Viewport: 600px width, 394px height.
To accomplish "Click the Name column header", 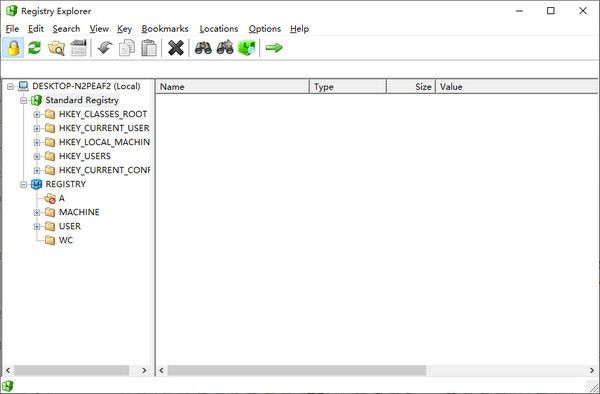I will (232, 86).
